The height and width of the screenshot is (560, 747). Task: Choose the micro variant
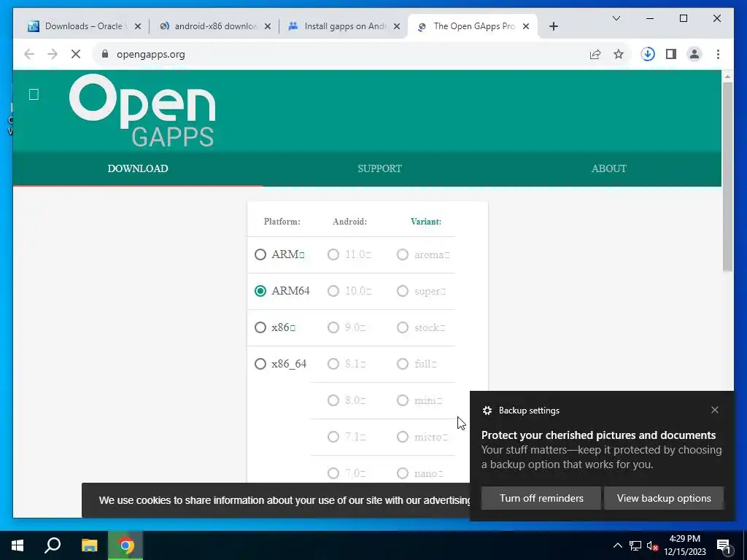click(x=403, y=437)
